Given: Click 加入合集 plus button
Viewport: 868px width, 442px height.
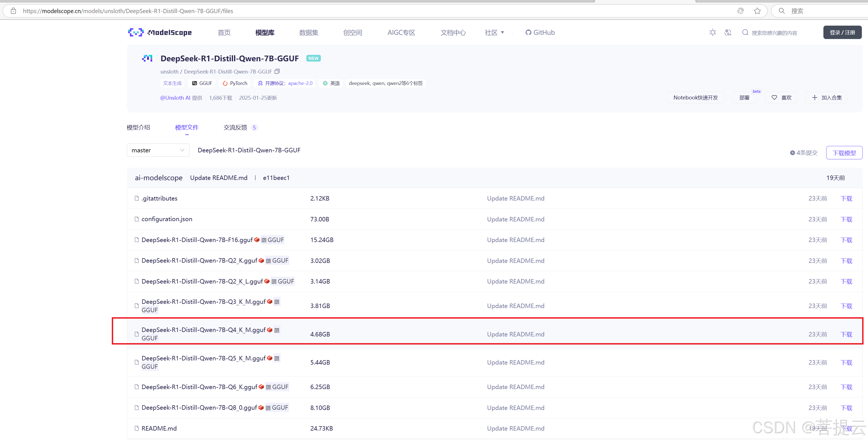Looking at the screenshot, I should (x=826, y=98).
